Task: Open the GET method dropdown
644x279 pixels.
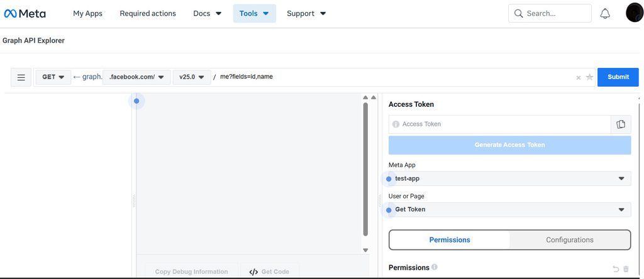Action: (x=53, y=77)
